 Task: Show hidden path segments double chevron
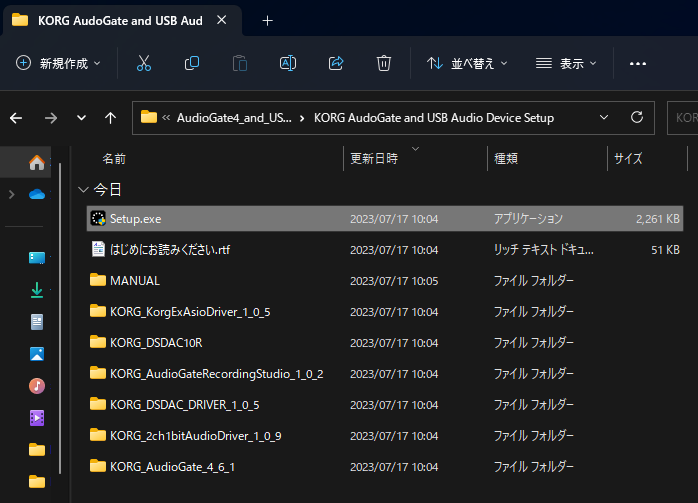pos(166,118)
